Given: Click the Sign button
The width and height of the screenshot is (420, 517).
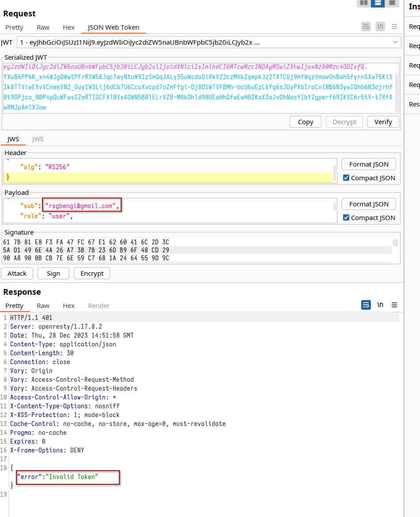Looking at the screenshot, I should (x=53, y=274).
